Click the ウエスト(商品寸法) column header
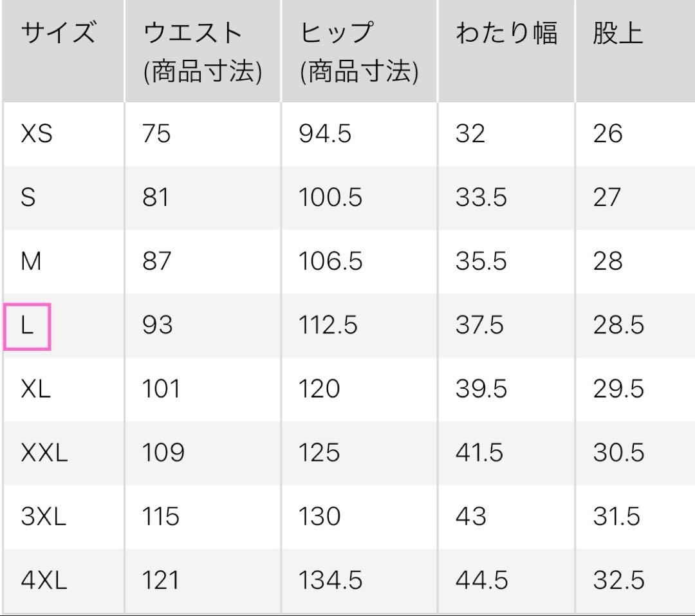This screenshot has height=616, width=695. point(203,52)
